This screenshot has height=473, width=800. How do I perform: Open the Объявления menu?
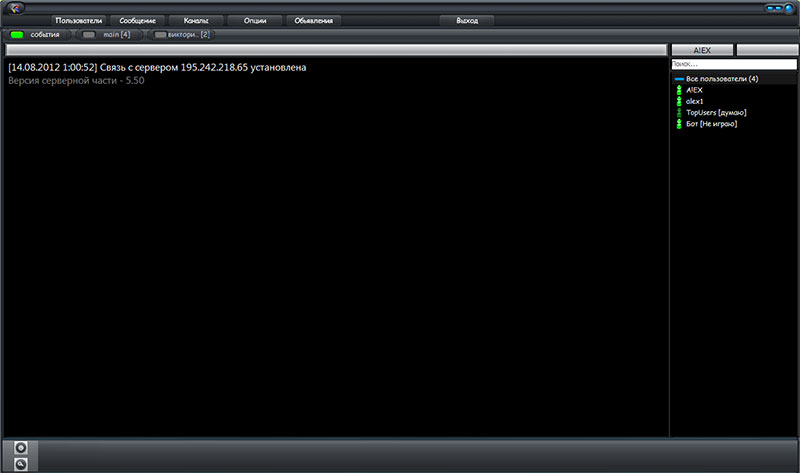click(x=314, y=20)
